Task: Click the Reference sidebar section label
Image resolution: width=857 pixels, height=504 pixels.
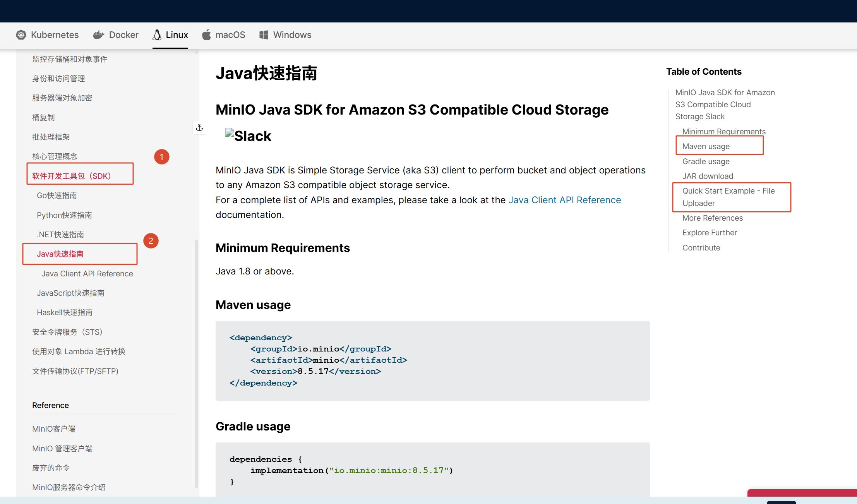Action: pos(50,405)
